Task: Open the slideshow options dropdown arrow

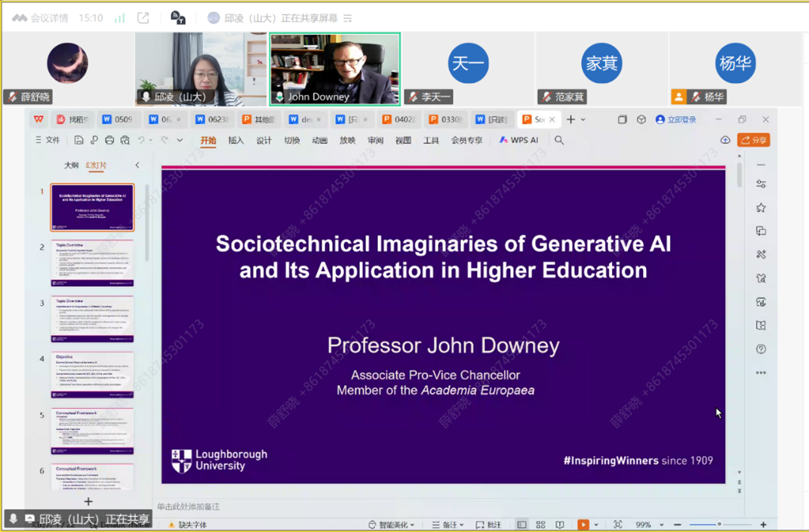Action: click(x=596, y=524)
